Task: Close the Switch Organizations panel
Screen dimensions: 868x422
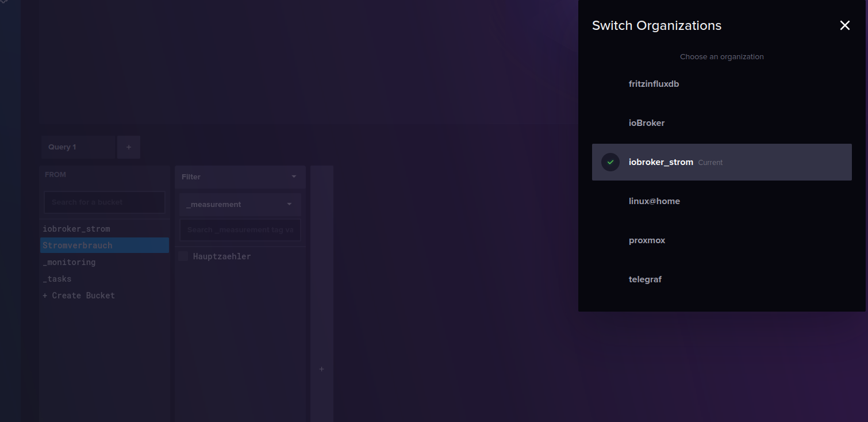Action: pos(844,25)
